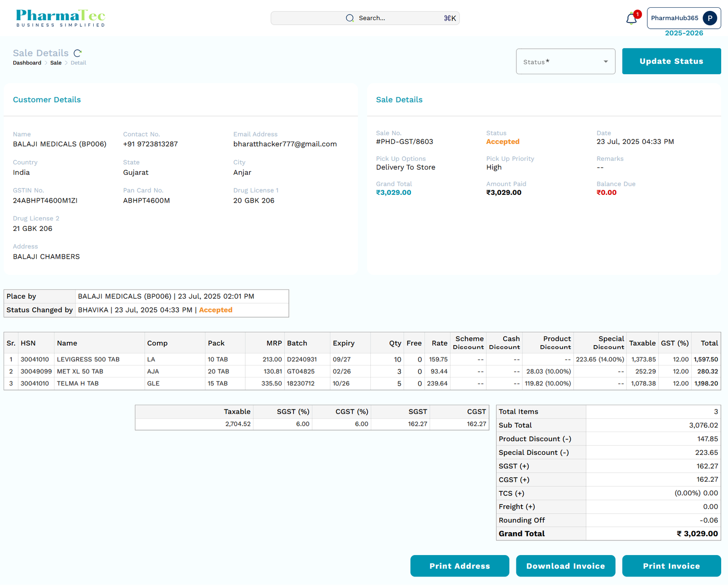Open the Status dropdown

(565, 61)
